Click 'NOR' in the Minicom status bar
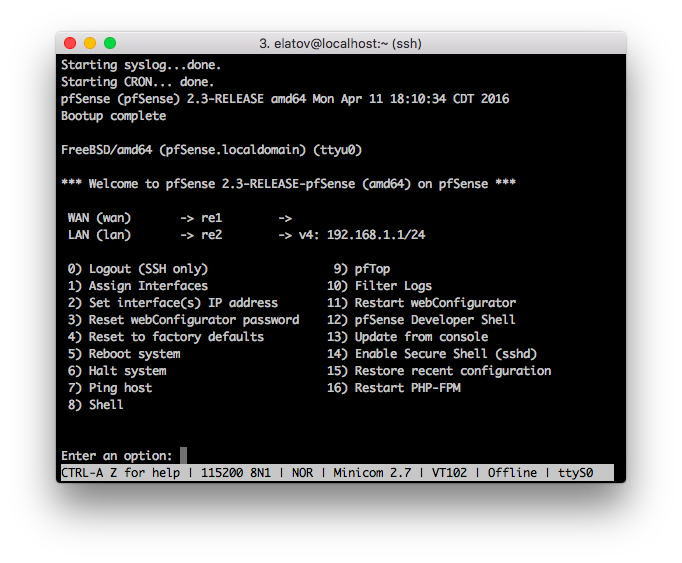Viewport: 682px width, 563px height. 302,473
